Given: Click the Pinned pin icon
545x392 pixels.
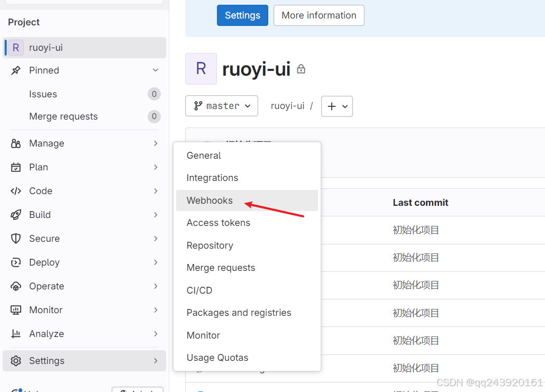Looking at the screenshot, I should 16,70.
